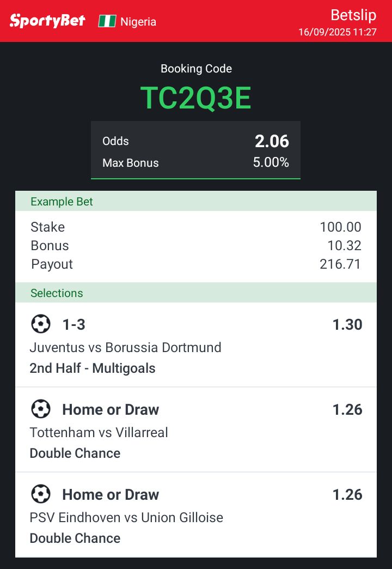Click the Payout value 216.71
Screen dimensions: 392x569
(x=340, y=264)
